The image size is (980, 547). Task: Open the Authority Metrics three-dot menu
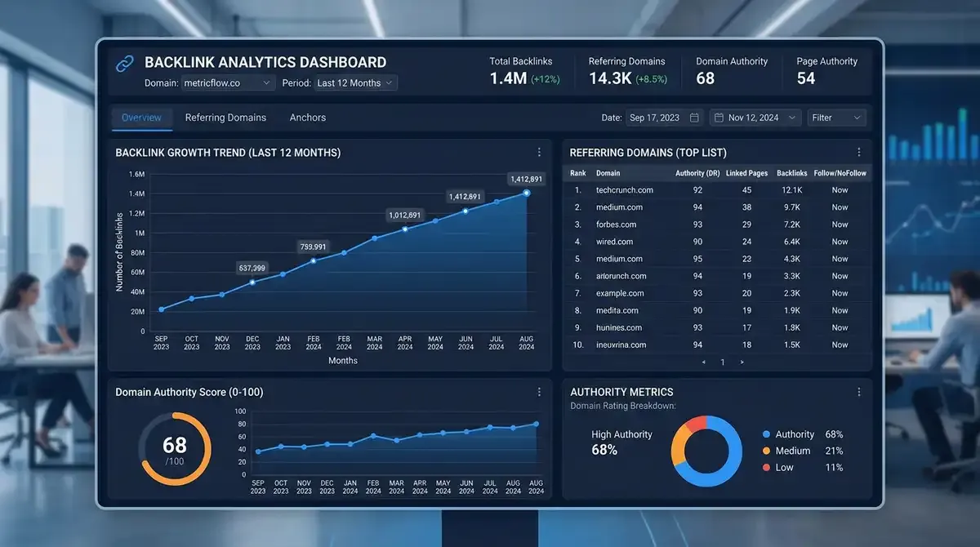[858, 391]
